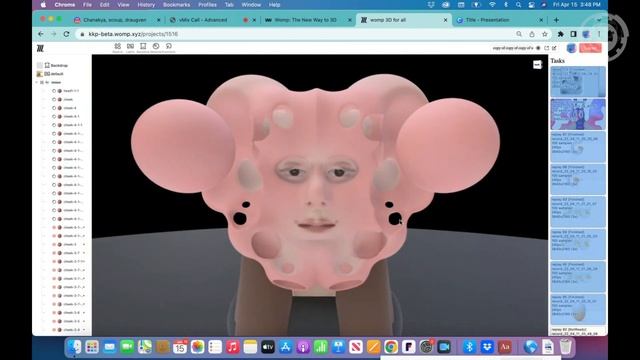Collapse the Tasks panel with the viewport's minus button

pos(537,65)
